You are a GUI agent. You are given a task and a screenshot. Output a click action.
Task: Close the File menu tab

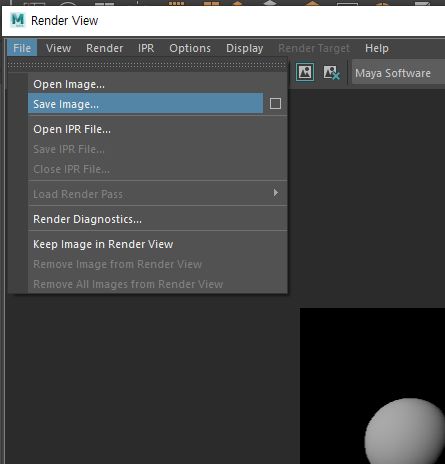pyautogui.click(x=22, y=48)
